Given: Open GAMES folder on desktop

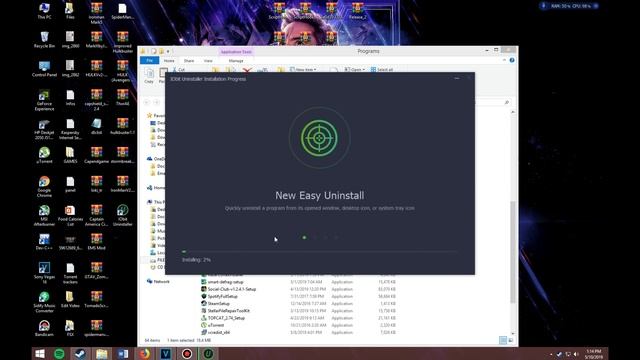Looking at the screenshot, I should coord(70,156).
